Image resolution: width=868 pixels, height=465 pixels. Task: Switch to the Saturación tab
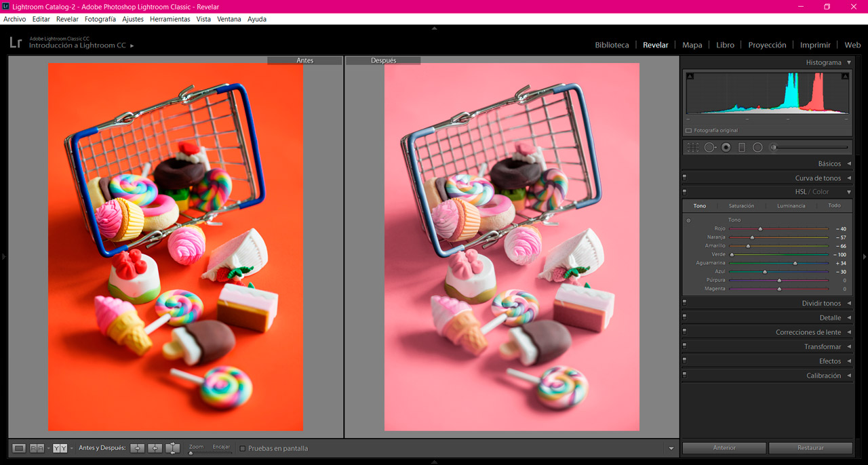(741, 206)
